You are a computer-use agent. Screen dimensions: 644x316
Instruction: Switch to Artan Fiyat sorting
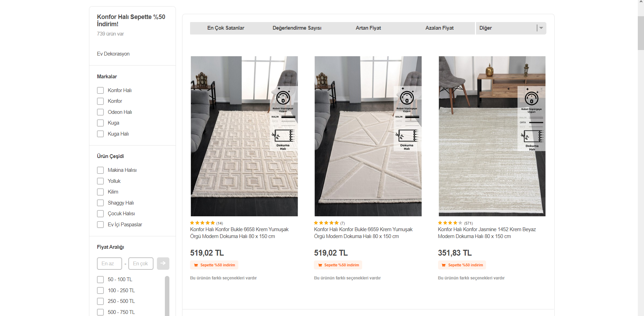coord(368,28)
